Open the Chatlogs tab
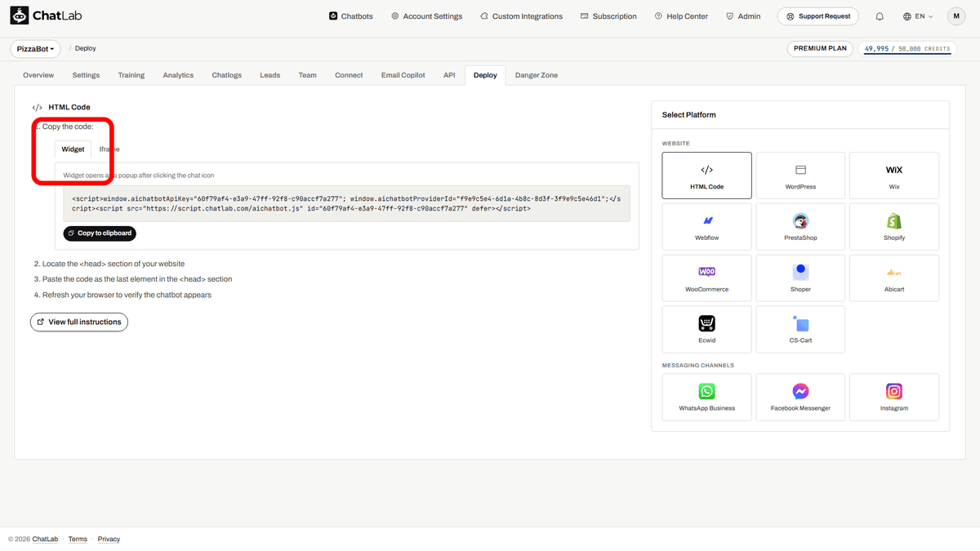 [227, 75]
